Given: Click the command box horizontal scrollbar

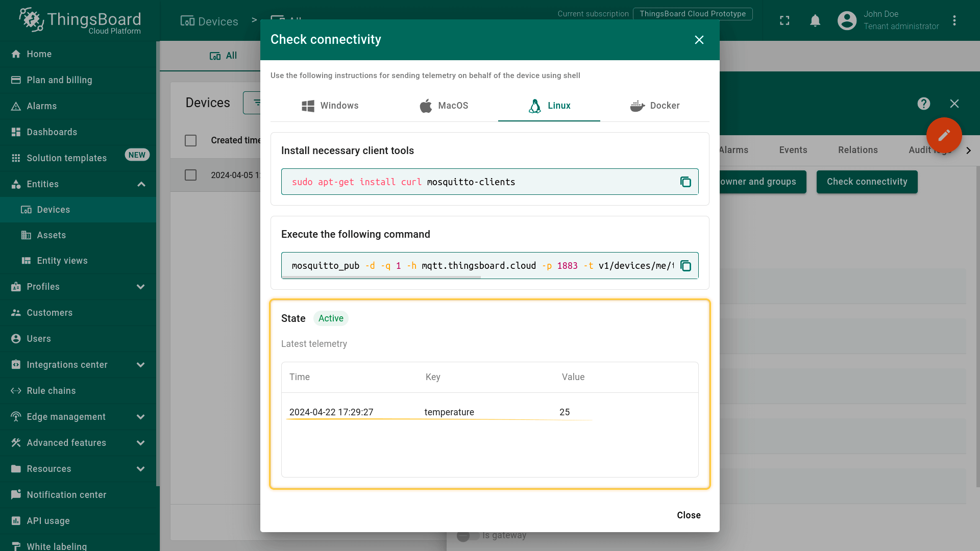Looking at the screenshot, I should tap(381, 277).
